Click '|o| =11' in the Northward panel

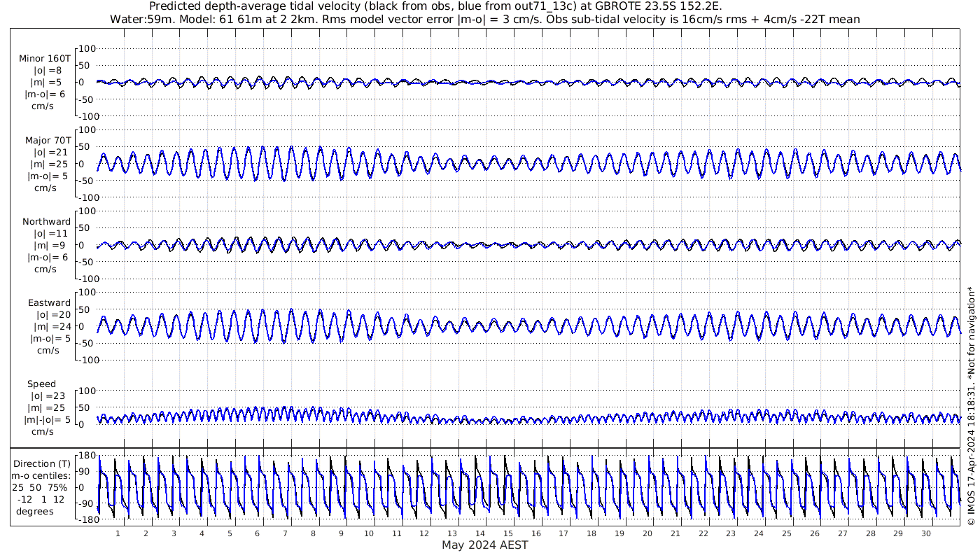click(50, 234)
